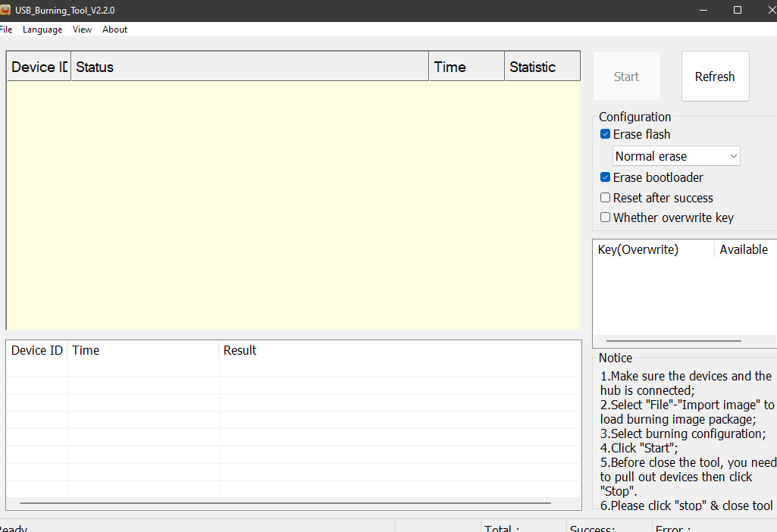Click the Result column header

coord(400,350)
